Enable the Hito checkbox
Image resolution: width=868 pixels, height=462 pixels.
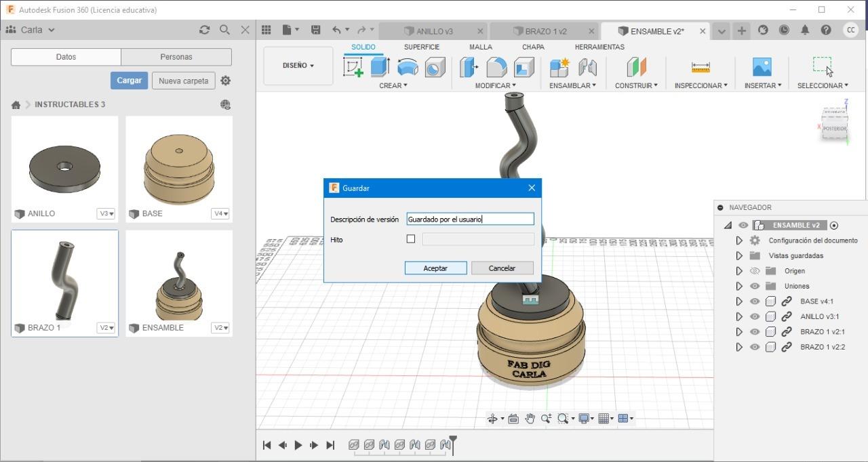pyautogui.click(x=410, y=239)
